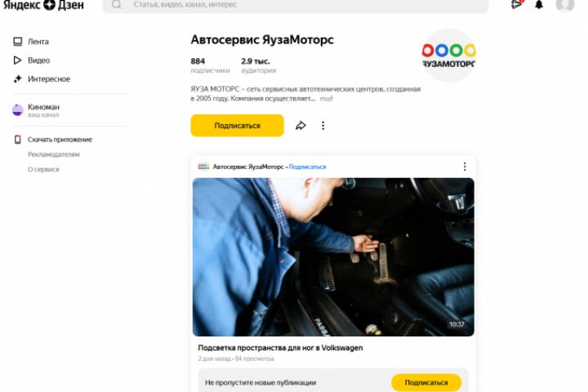This screenshot has width=588, height=392.
Task: Open the notifications bell
Action: click(x=539, y=5)
